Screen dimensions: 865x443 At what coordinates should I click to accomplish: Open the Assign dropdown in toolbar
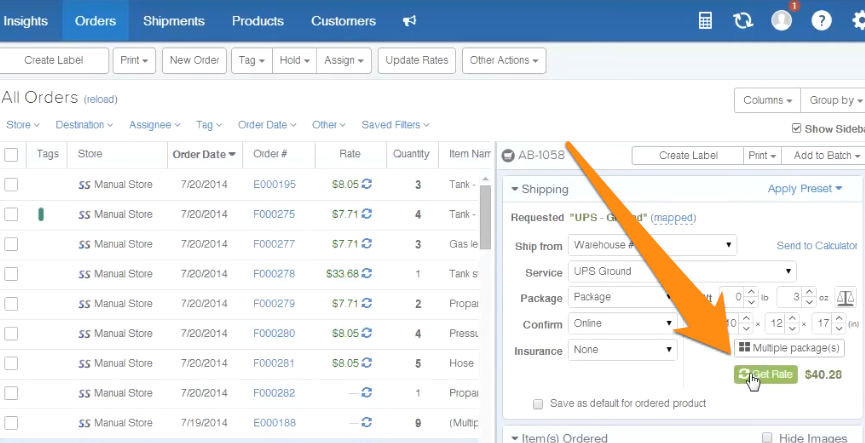point(344,60)
